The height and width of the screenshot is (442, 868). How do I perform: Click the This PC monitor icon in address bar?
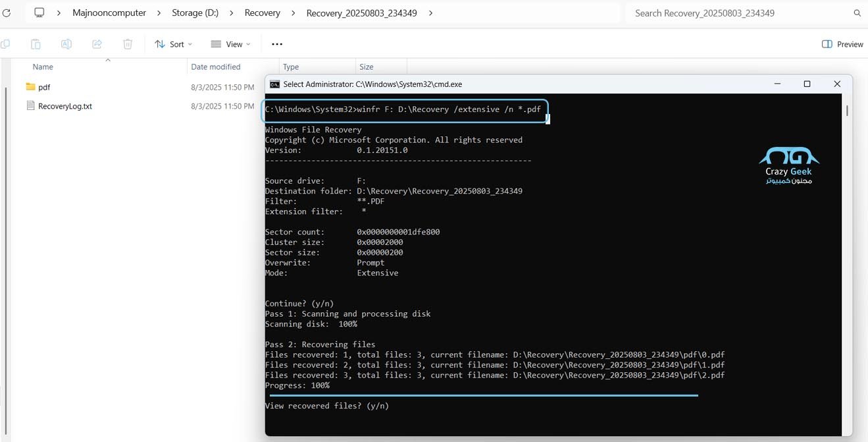(x=39, y=13)
